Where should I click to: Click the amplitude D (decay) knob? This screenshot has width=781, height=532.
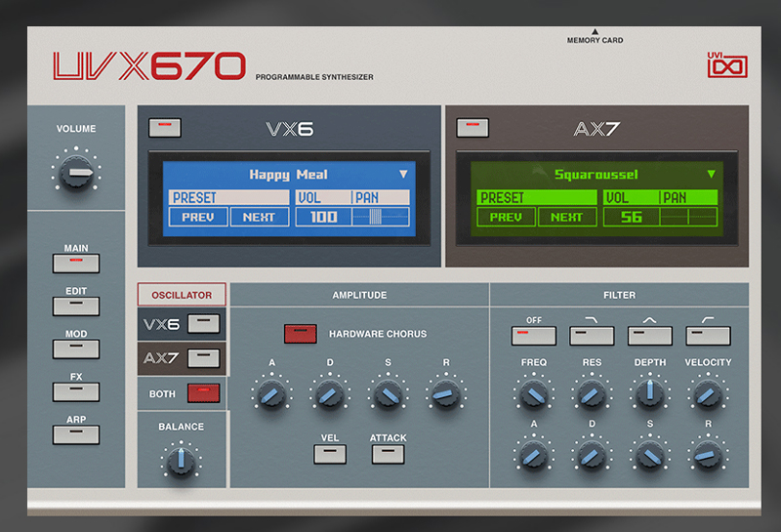pyautogui.click(x=330, y=395)
